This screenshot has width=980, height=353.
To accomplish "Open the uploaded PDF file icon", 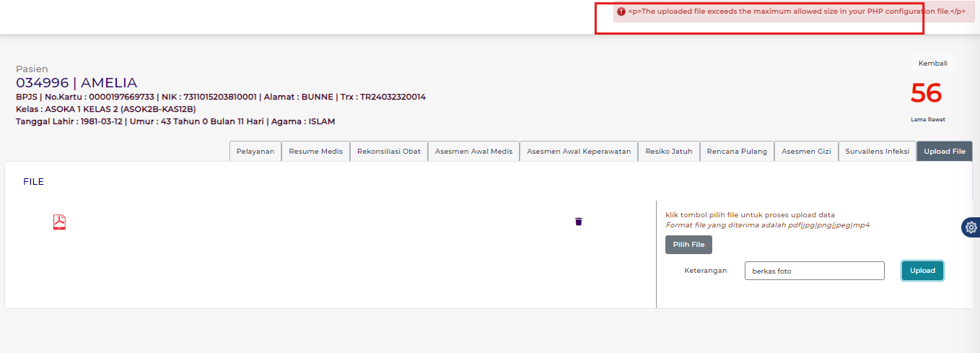I will (59, 222).
